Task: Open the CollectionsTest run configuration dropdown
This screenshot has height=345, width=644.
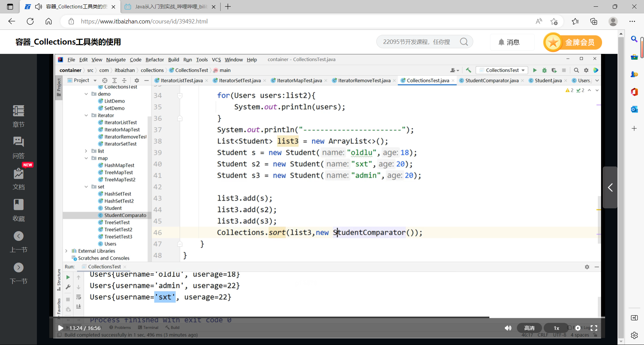Action: click(x=502, y=70)
